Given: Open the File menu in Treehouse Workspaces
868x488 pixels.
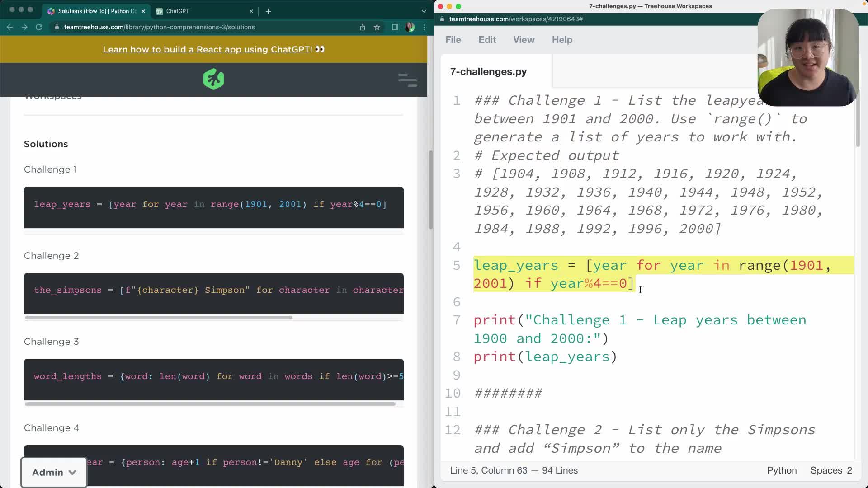Looking at the screenshot, I should [453, 40].
